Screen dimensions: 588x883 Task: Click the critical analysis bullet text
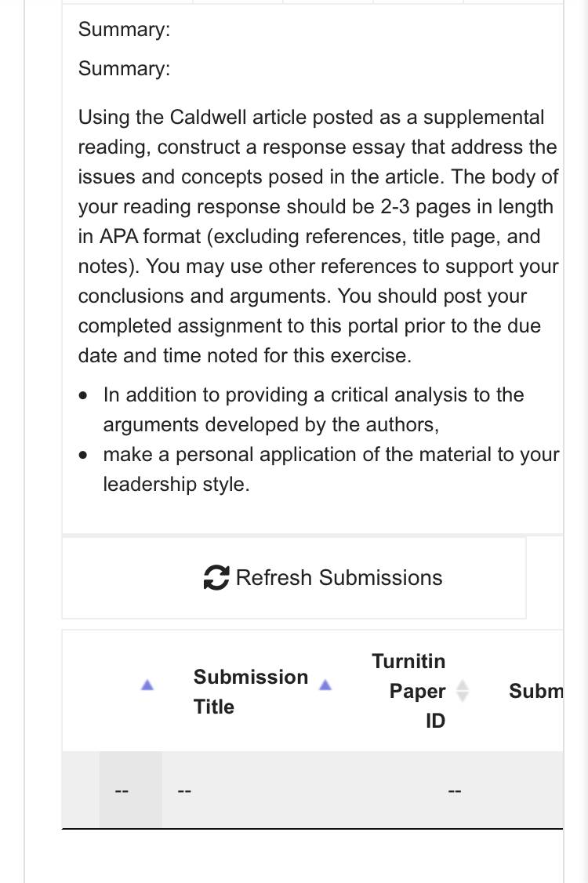[314, 409]
